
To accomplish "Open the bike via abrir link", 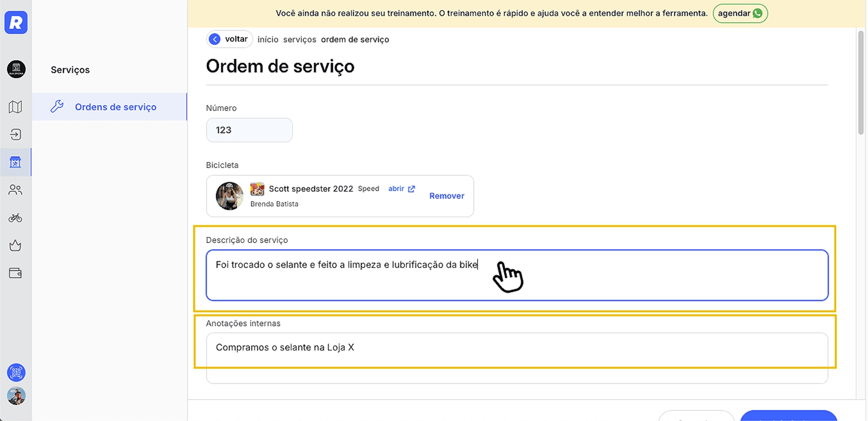I will pos(402,189).
